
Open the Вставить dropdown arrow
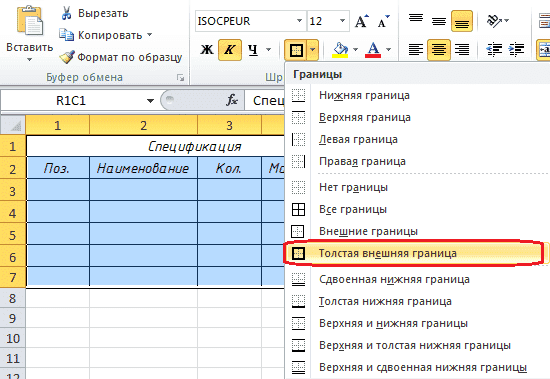click(x=30, y=60)
